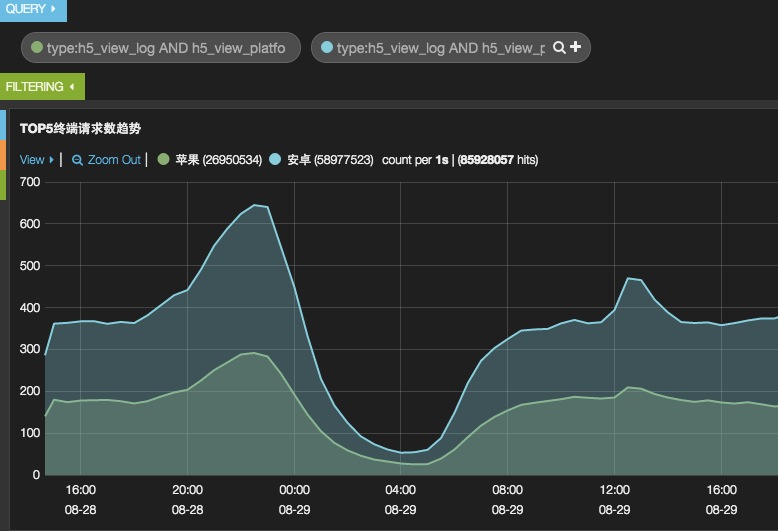Click the 安卓 peak near 600 on chart

[255, 204]
